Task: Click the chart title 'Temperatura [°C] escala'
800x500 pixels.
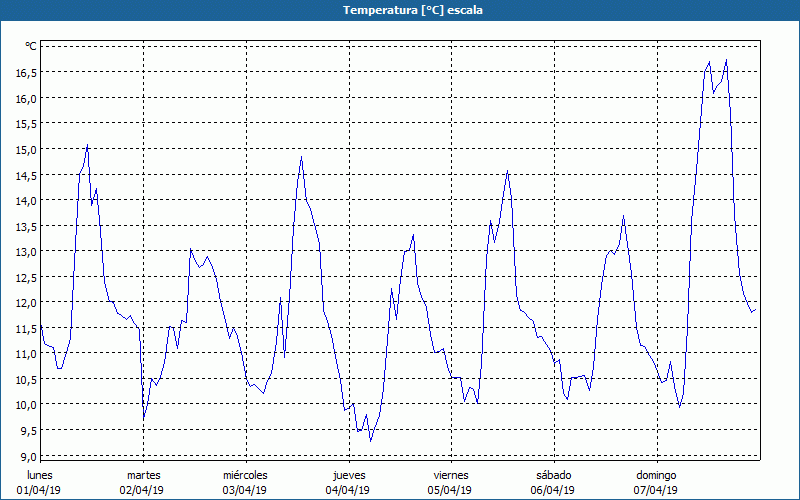Action: (412, 10)
